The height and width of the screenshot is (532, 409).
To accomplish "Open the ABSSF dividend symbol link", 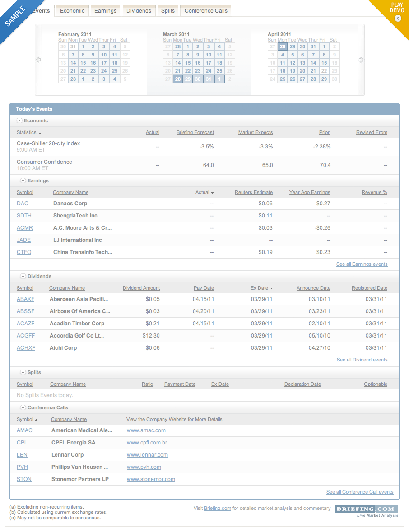I will pyautogui.click(x=25, y=311).
